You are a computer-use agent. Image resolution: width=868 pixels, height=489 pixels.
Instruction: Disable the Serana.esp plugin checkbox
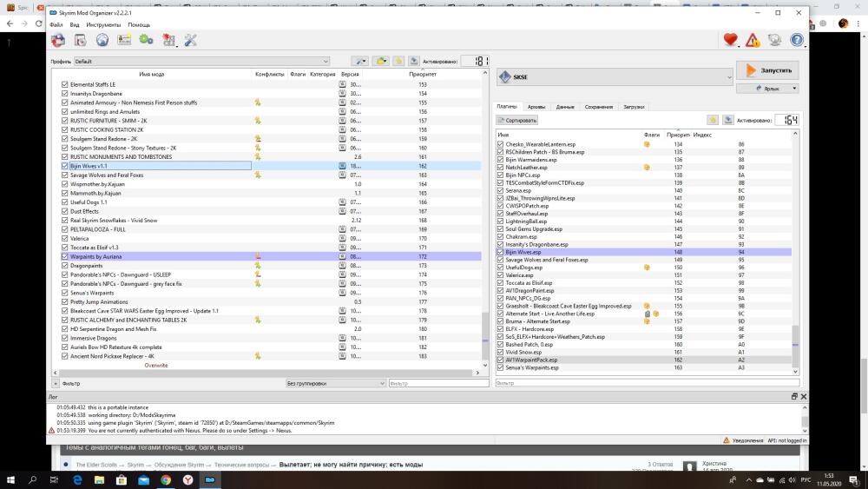tap(501, 190)
